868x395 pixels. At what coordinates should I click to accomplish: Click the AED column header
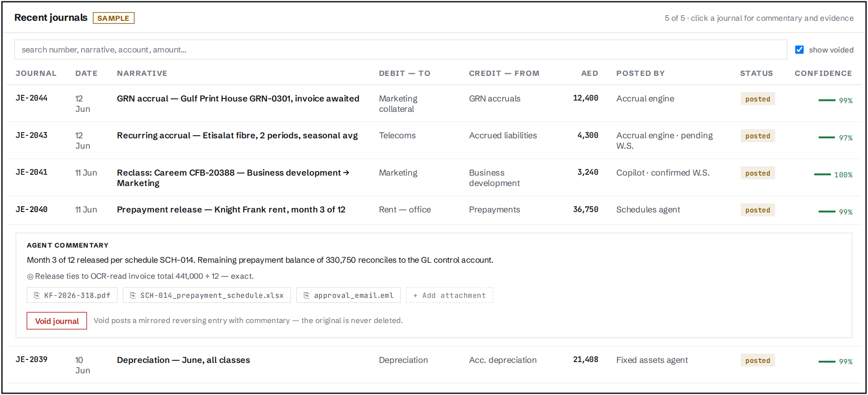coord(589,73)
